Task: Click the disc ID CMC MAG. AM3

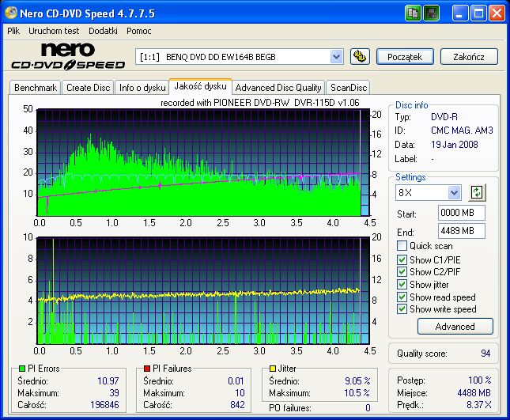Action: point(462,131)
